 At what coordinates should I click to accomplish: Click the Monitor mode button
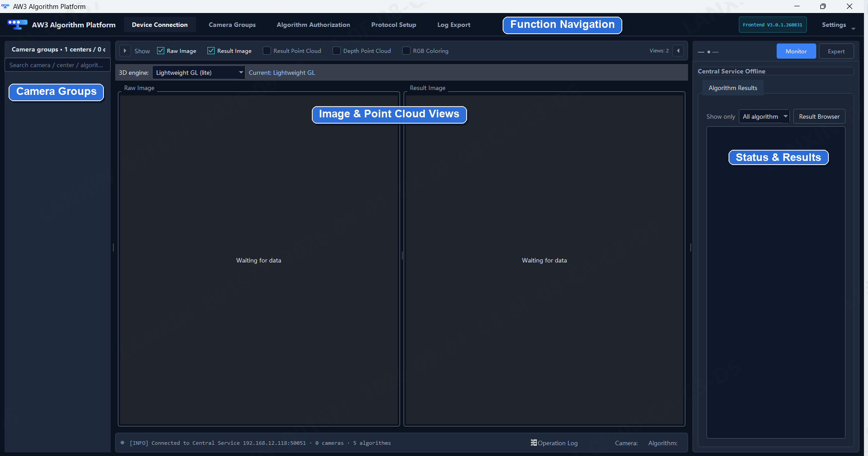796,51
